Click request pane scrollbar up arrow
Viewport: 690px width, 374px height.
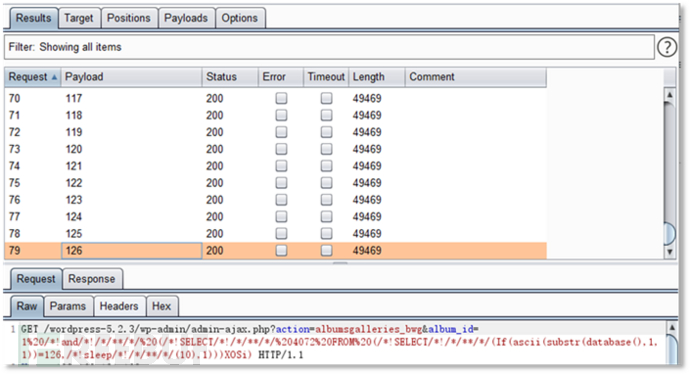point(672,328)
